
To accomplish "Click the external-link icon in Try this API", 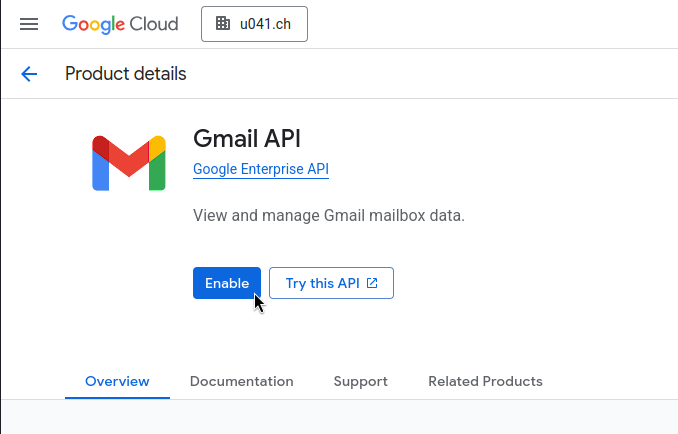I will click(372, 283).
